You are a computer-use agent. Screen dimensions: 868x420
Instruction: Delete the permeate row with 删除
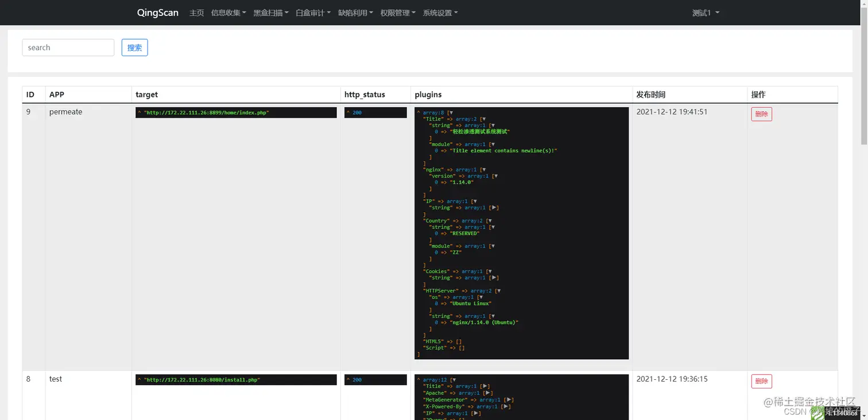click(762, 114)
